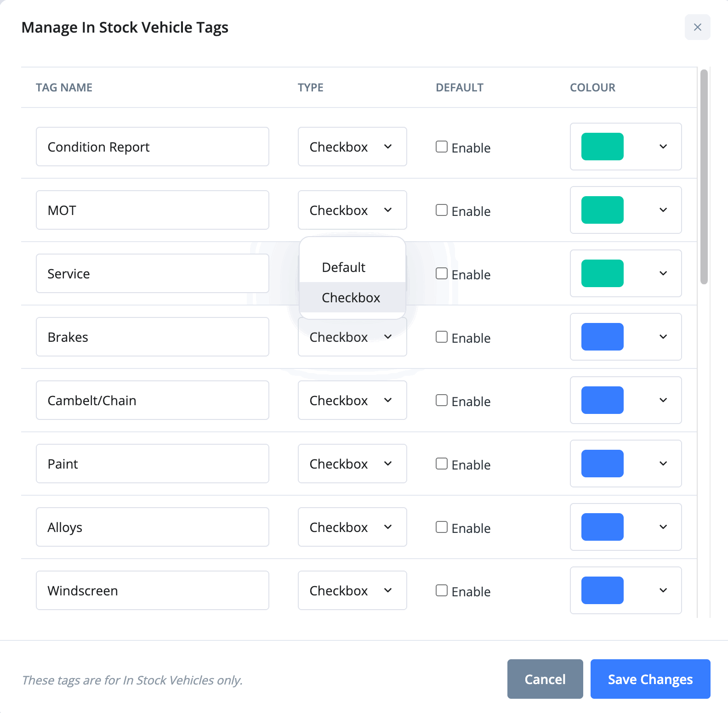Expand the Service colour picker chevron
Viewport: 728px width, 713px height.
(663, 273)
